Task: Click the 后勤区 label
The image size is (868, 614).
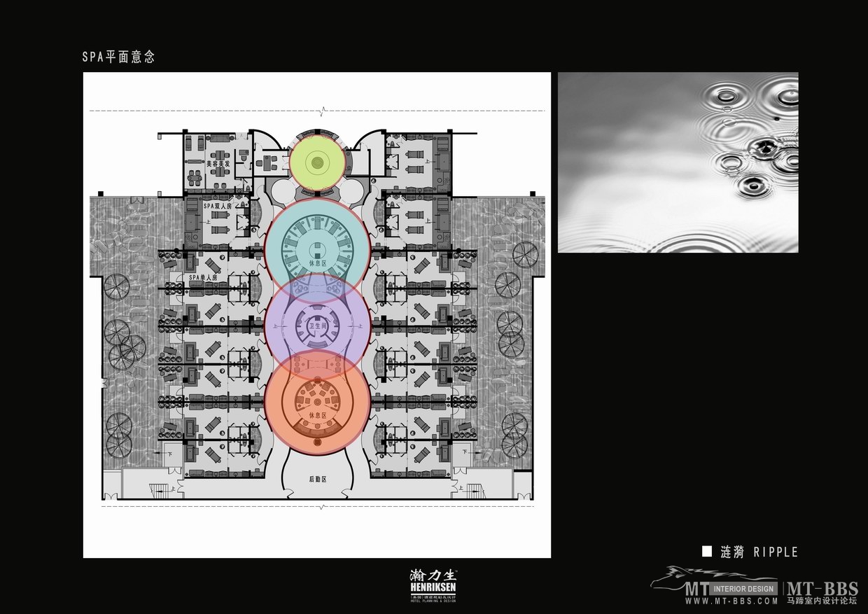Action: click(x=318, y=480)
